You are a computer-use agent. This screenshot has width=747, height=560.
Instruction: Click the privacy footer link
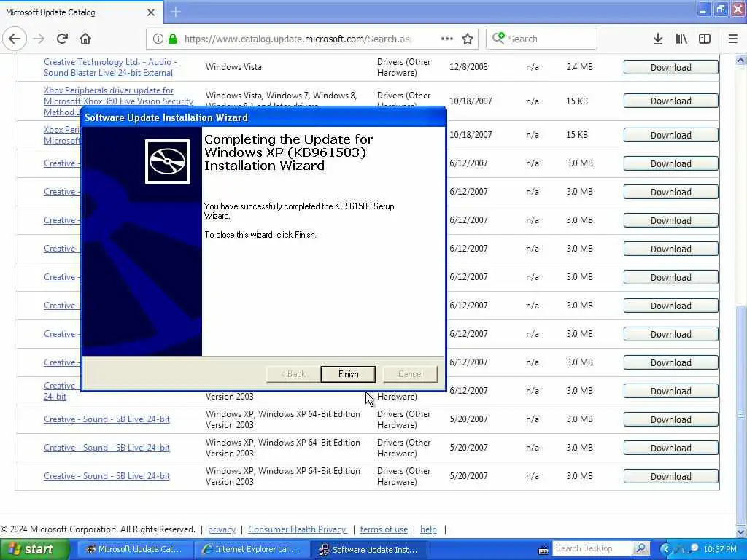(x=222, y=529)
